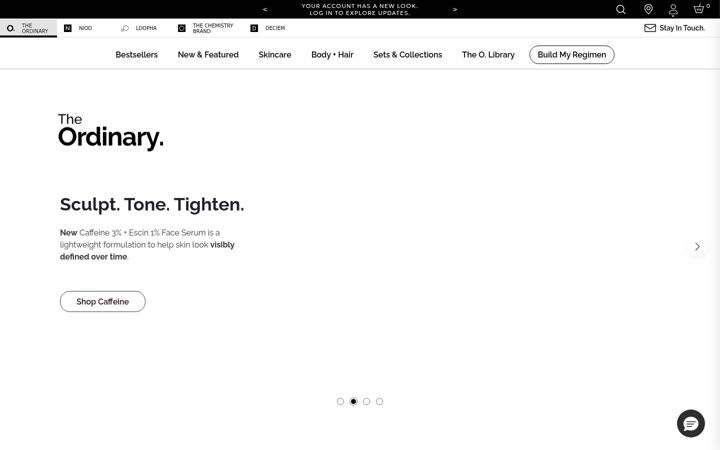Select the first carousel slide dot
Image resolution: width=720 pixels, height=450 pixels.
coord(340,401)
